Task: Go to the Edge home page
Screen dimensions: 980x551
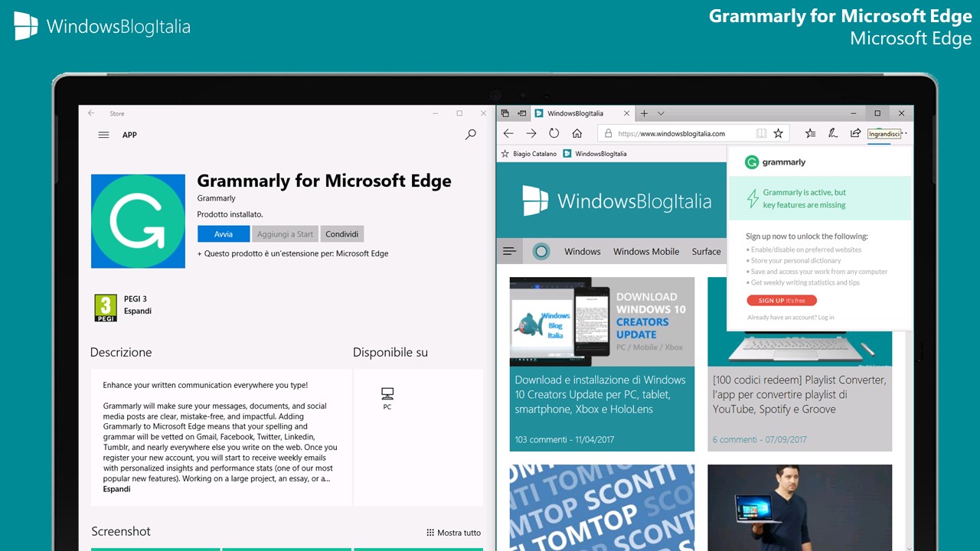Action: (x=577, y=133)
